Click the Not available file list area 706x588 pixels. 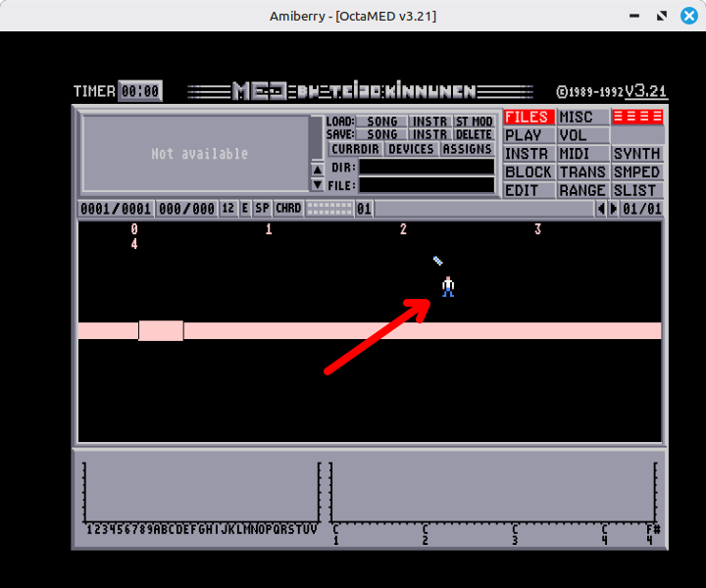tap(196, 154)
